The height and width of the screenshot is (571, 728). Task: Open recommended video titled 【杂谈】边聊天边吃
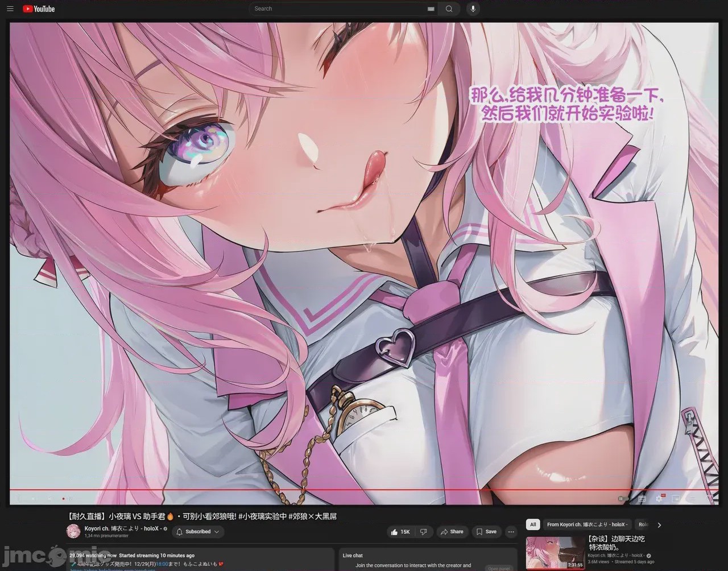pyautogui.click(x=617, y=543)
